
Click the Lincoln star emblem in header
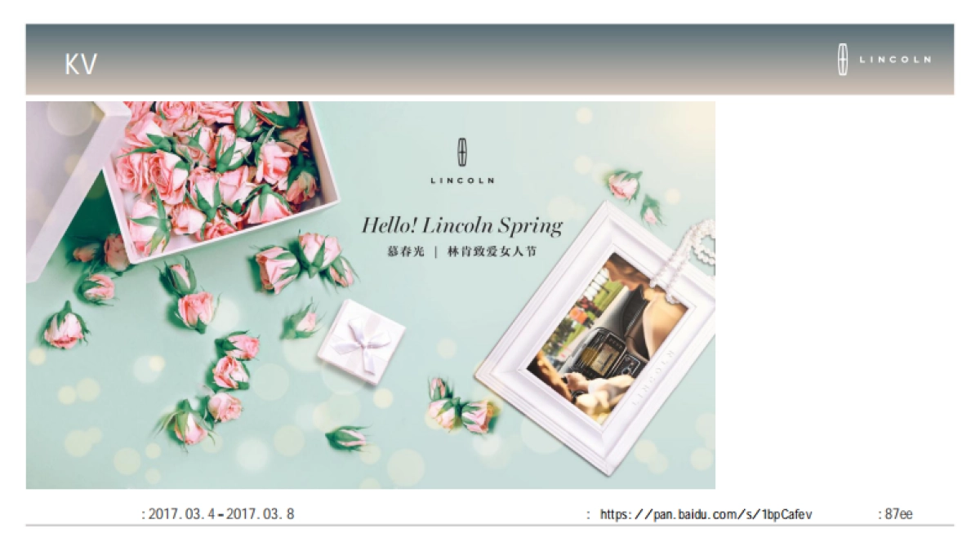(843, 60)
